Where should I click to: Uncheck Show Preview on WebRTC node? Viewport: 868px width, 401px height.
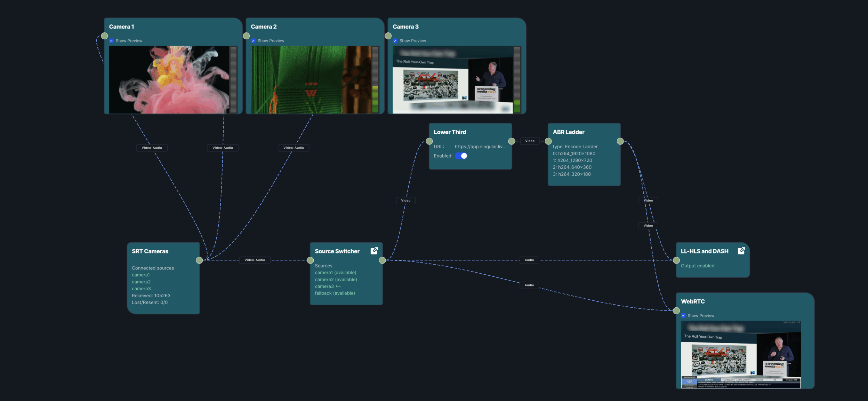tap(683, 316)
